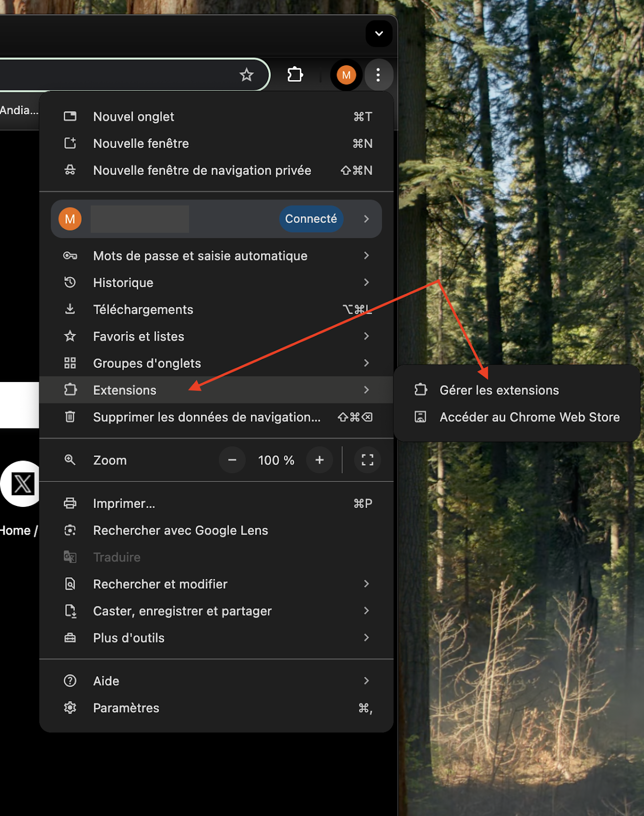644x816 pixels.
Task: Click the Caster, enregistrer et partager icon
Action: pyautogui.click(x=70, y=611)
